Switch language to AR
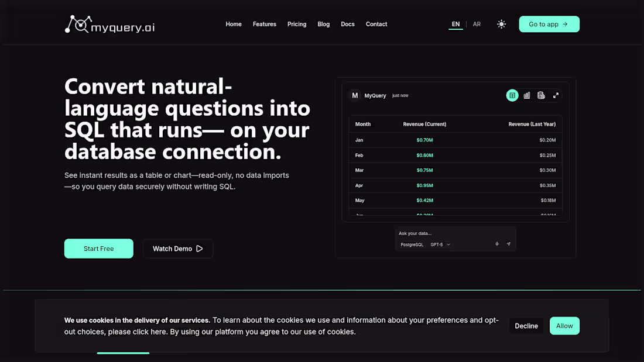The image size is (644, 362). pos(477,24)
